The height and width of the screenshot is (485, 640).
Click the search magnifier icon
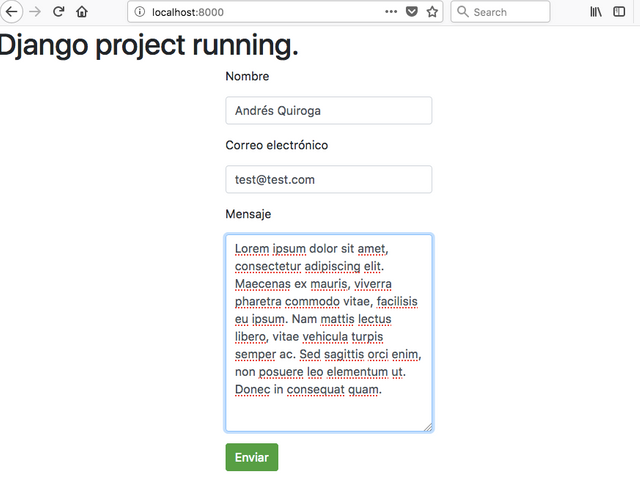462,11
